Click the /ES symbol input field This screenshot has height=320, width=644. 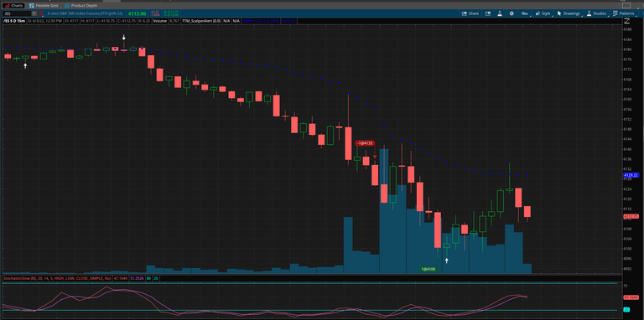[18, 13]
